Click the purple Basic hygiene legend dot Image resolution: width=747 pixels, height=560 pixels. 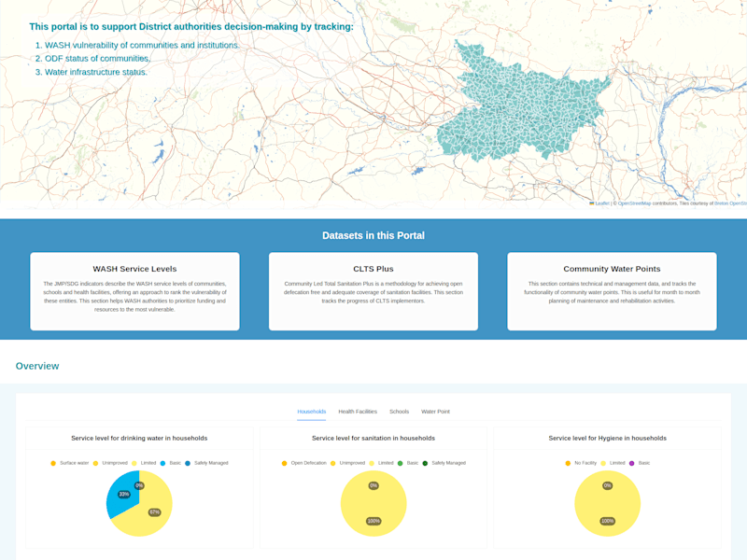tap(632, 463)
